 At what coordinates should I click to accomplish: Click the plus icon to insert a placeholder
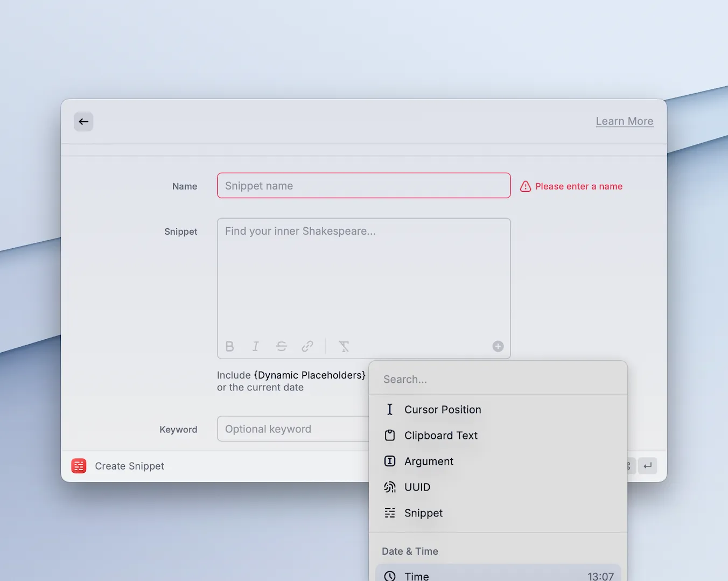(498, 346)
